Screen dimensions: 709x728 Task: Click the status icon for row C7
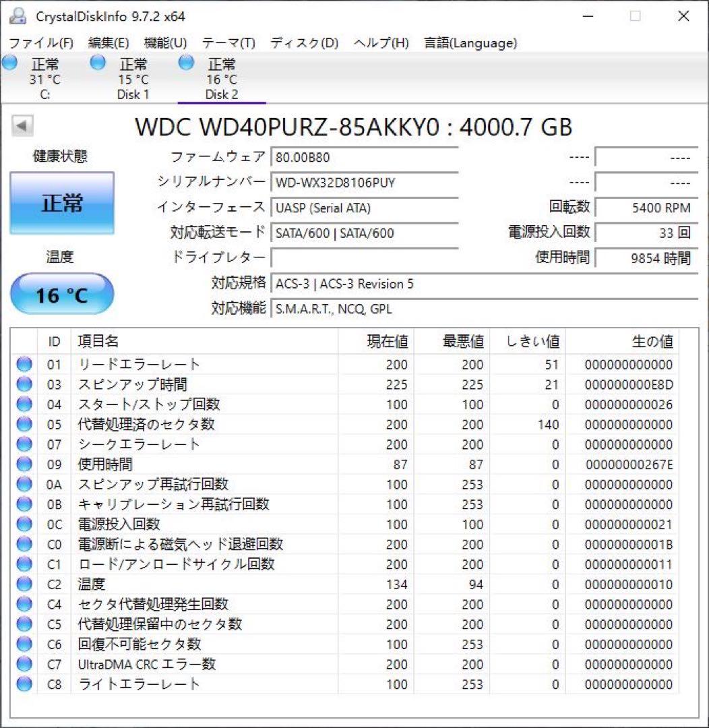pyautogui.click(x=24, y=664)
